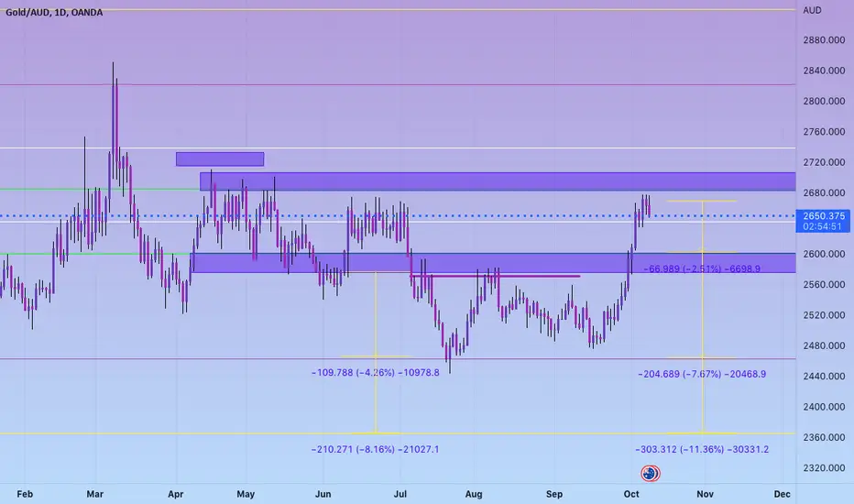Image resolution: width=854 pixels, height=504 pixels.
Task: Select the upper purple resistance zone rectangle
Action: pyautogui.click(x=498, y=181)
